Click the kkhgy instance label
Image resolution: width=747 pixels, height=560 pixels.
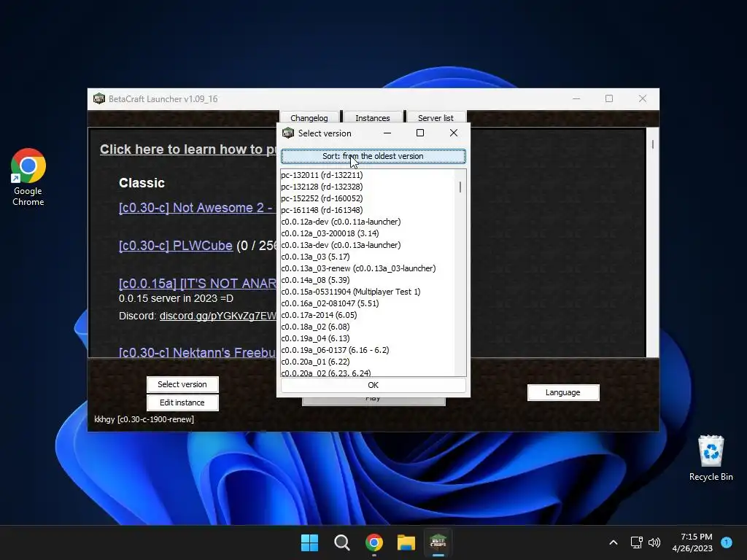(x=144, y=419)
